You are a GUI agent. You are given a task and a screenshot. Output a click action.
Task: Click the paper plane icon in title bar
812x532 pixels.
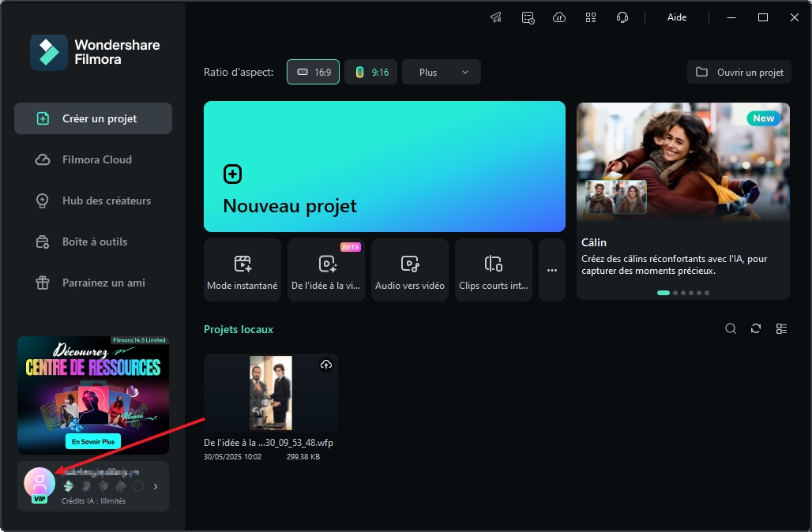point(496,17)
